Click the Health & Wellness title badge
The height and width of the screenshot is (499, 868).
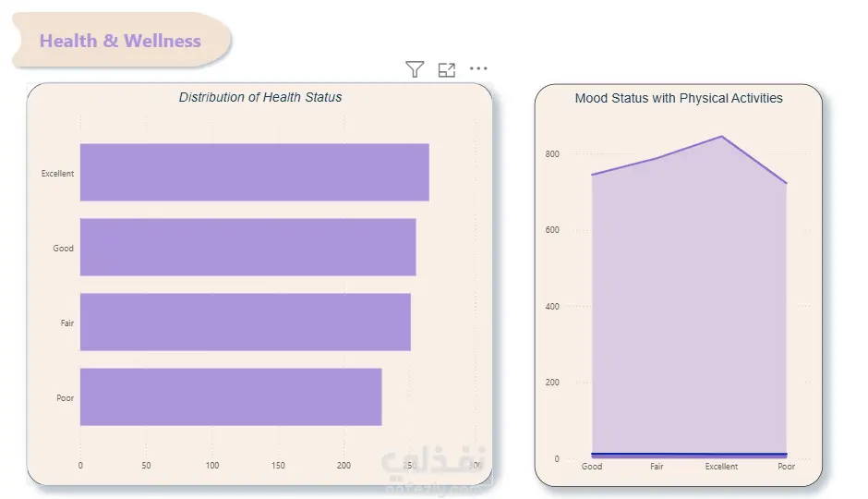[120, 41]
